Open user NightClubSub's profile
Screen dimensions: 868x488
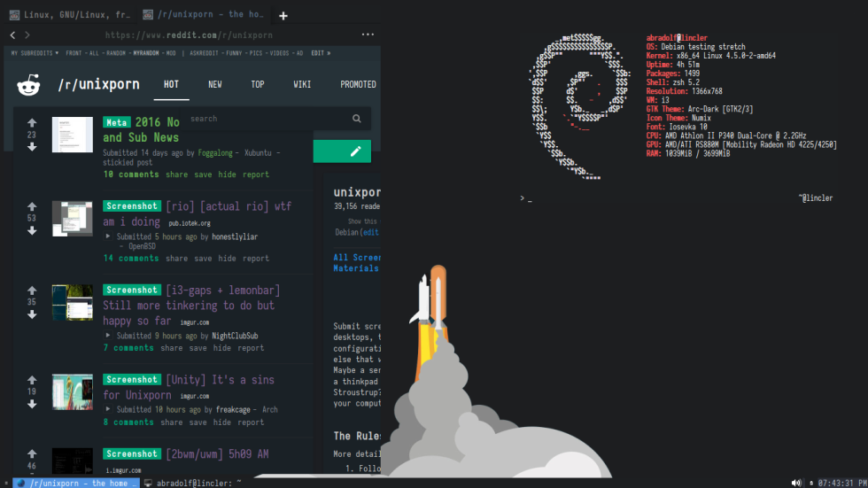(235, 336)
